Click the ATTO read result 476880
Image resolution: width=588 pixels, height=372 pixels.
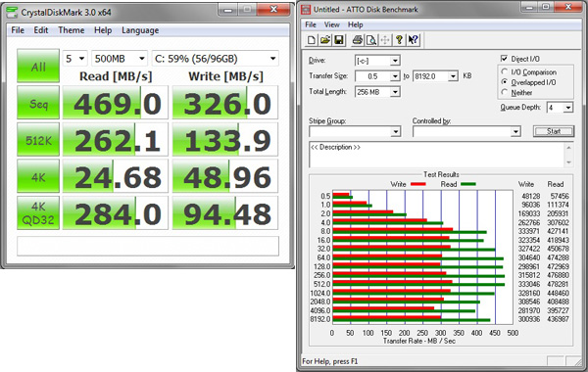558,275
